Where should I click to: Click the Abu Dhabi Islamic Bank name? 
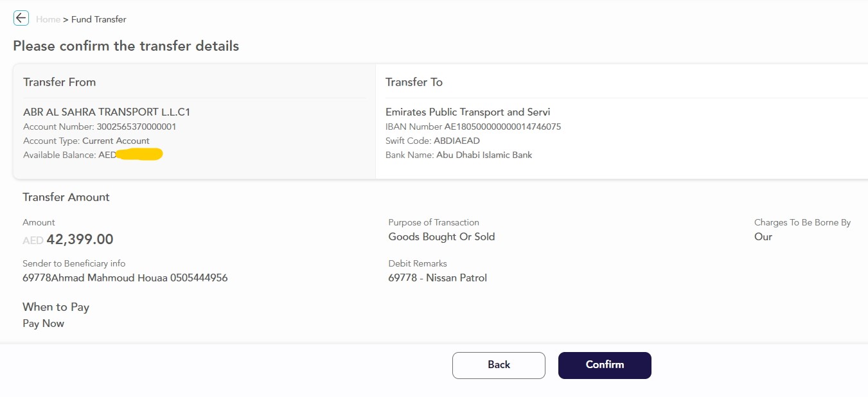point(484,155)
